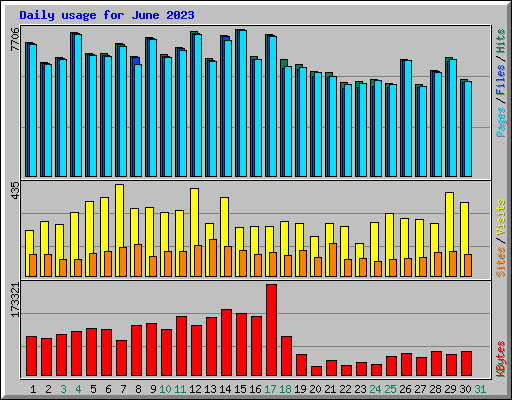Click the 435 visits axis value
This screenshot has height=400, width=512.
[15, 191]
